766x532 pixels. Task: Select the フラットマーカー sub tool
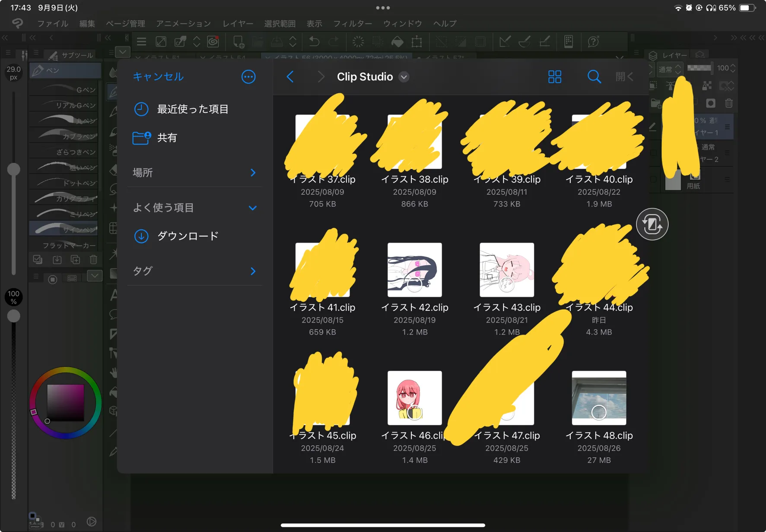64,245
